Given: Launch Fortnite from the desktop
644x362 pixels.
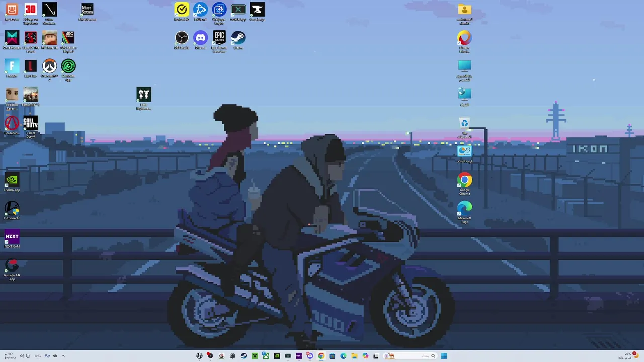Looking at the screenshot, I should (x=12, y=68).
